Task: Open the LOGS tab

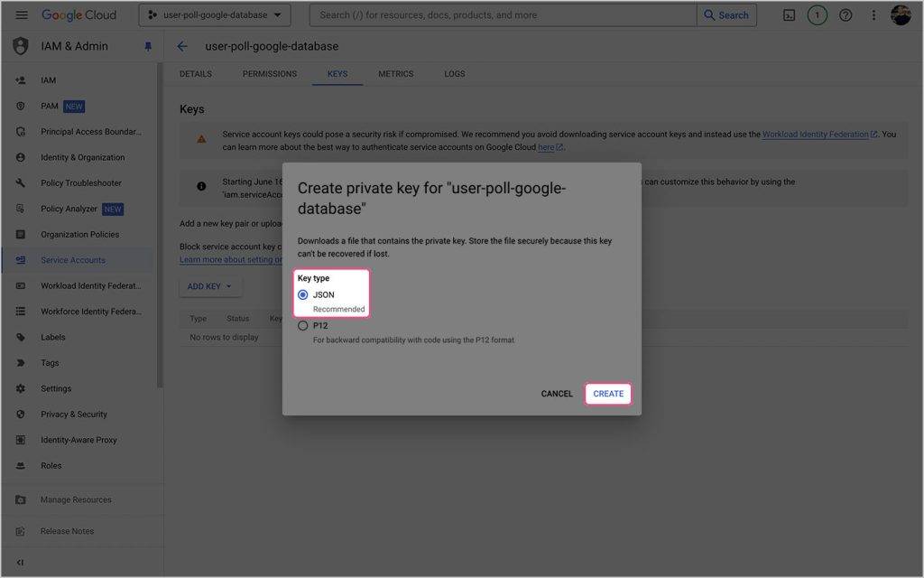Action: pos(455,74)
